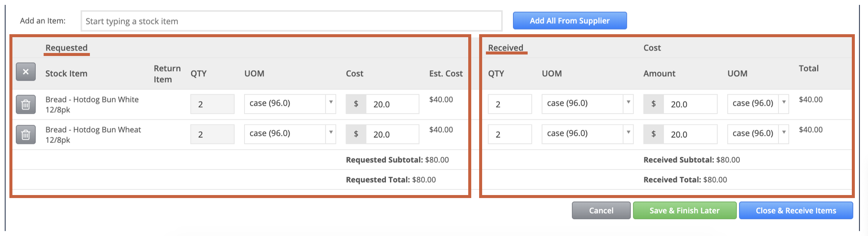
Task: Delete the Hotdog Bun White row
Action: [26, 104]
